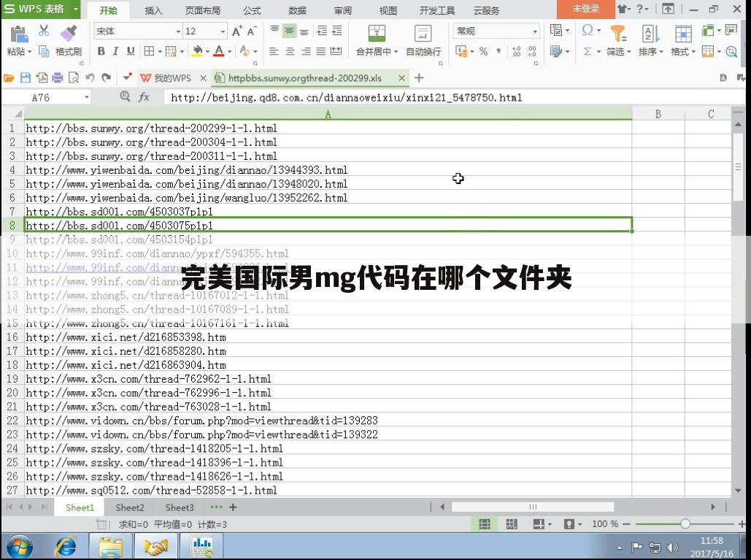Insert a symbol with Omega icon
The width and height of the screenshot is (751, 560).
coord(588,31)
